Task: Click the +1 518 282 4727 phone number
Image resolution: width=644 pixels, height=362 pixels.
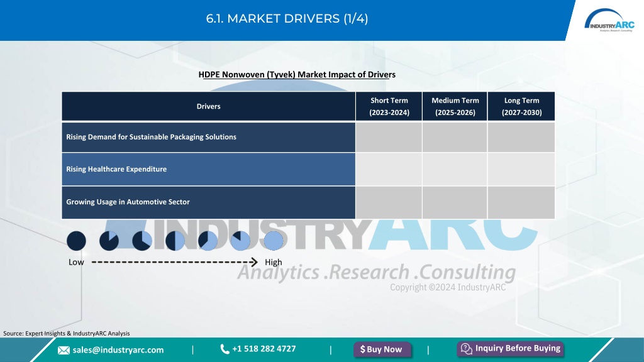Action: coord(264,349)
